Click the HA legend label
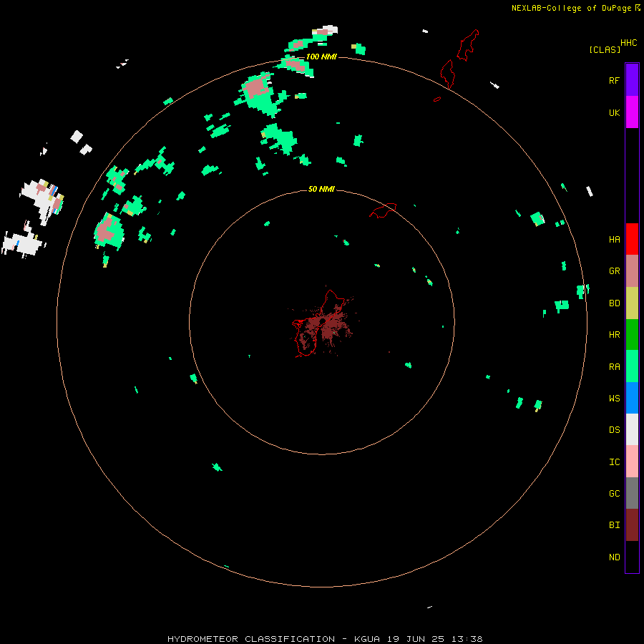Screen dimensions: 644x644 614,239
